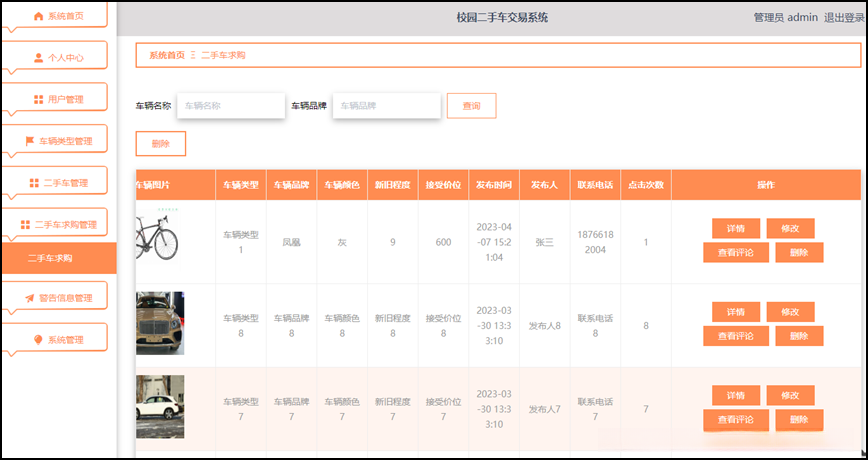Click the grid icon beside 二手车求购管理
This screenshot has width=868, height=460.
[25, 225]
